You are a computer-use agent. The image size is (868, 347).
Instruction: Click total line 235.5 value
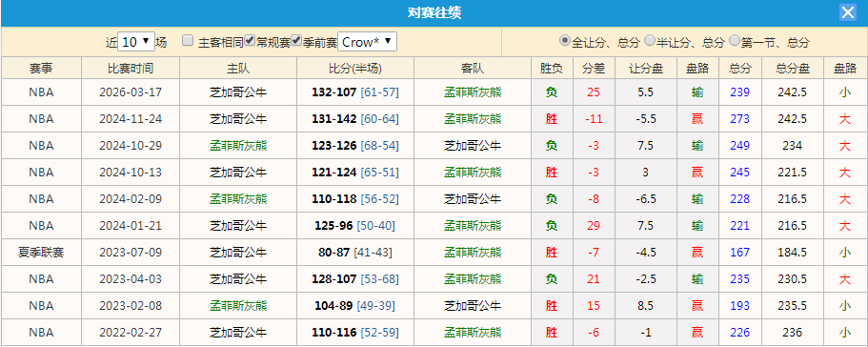pos(792,305)
